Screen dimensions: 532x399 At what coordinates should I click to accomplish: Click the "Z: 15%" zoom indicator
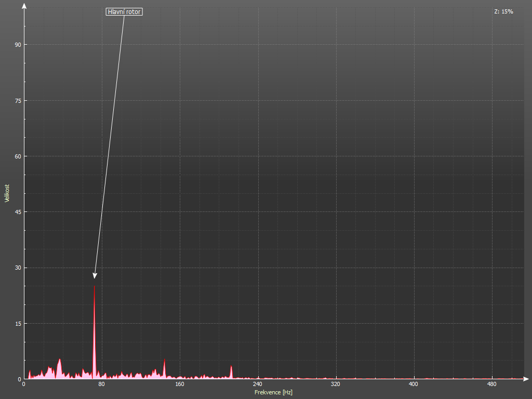tap(503, 11)
